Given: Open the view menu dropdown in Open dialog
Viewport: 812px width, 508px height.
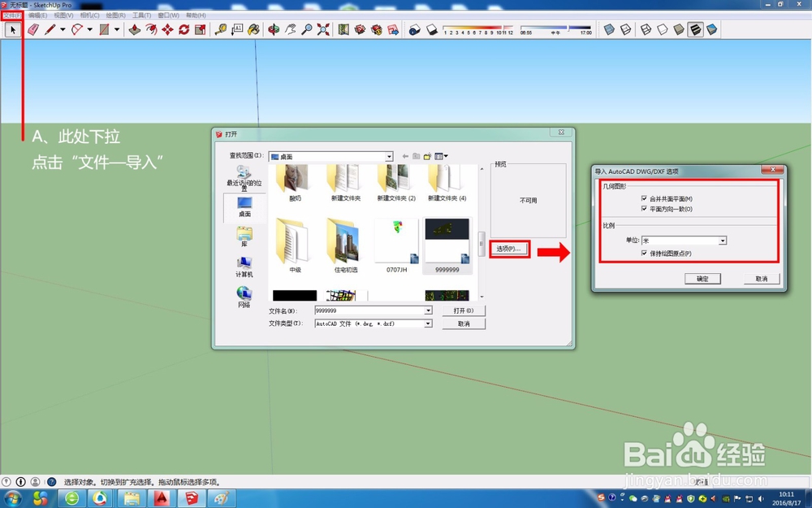Looking at the screenshot, I should click(441, 156).
